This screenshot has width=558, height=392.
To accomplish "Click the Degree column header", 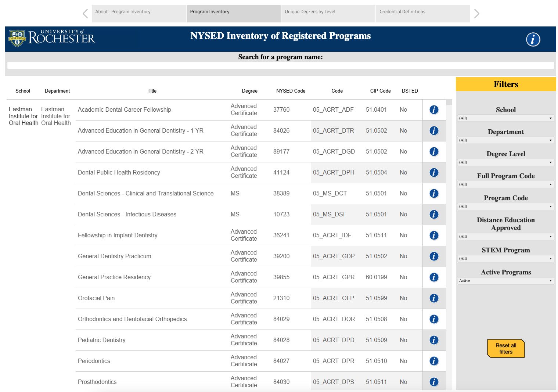I will [249, 91].
